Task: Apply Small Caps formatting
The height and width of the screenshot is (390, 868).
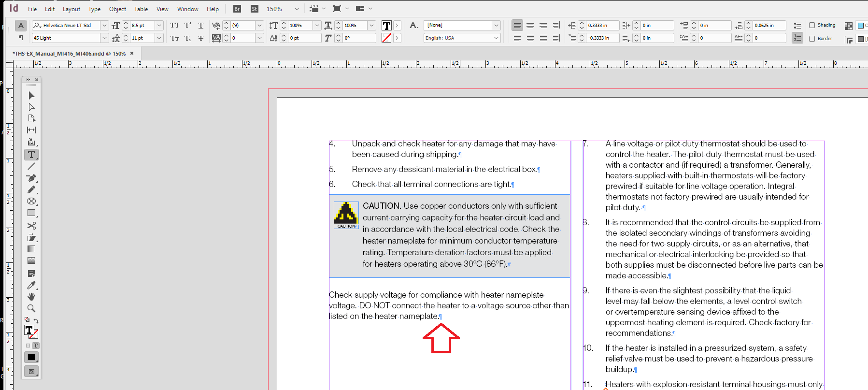Action: pos(175,38)
